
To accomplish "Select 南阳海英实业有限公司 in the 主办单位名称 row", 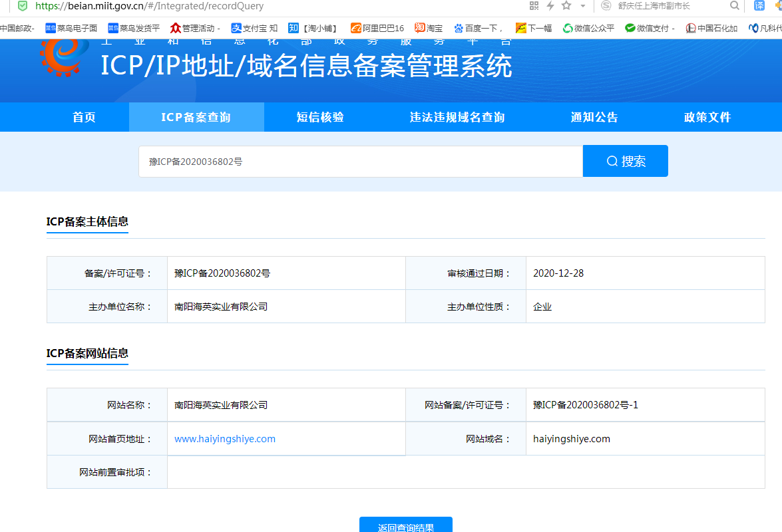I will click(221, 307).
